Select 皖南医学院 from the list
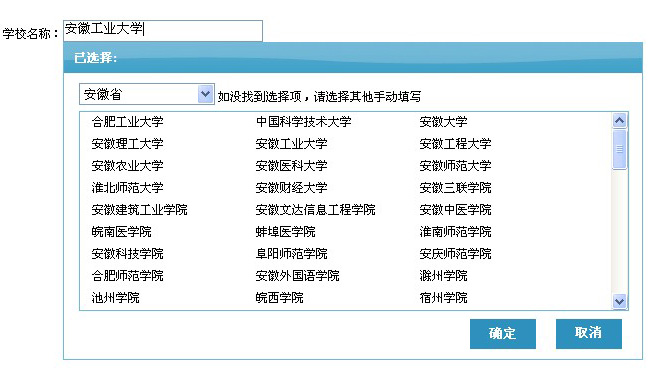 click(121, 232)
